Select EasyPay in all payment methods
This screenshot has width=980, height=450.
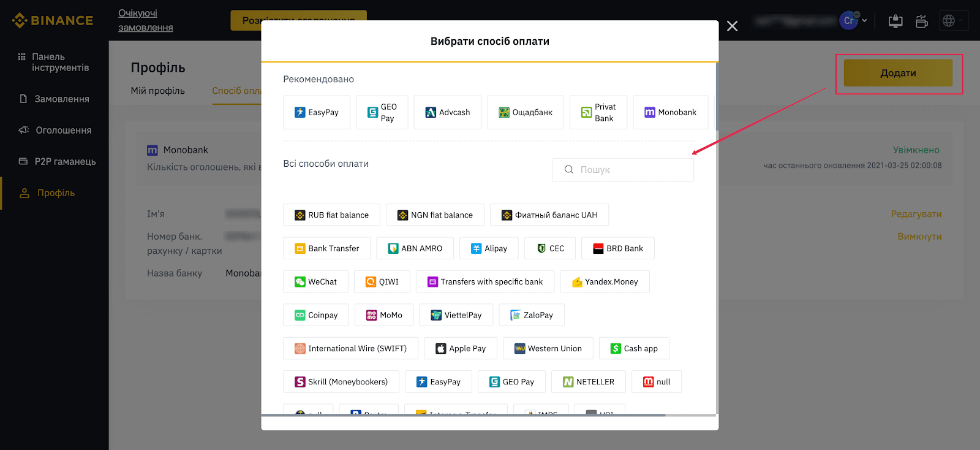point(439,382)
